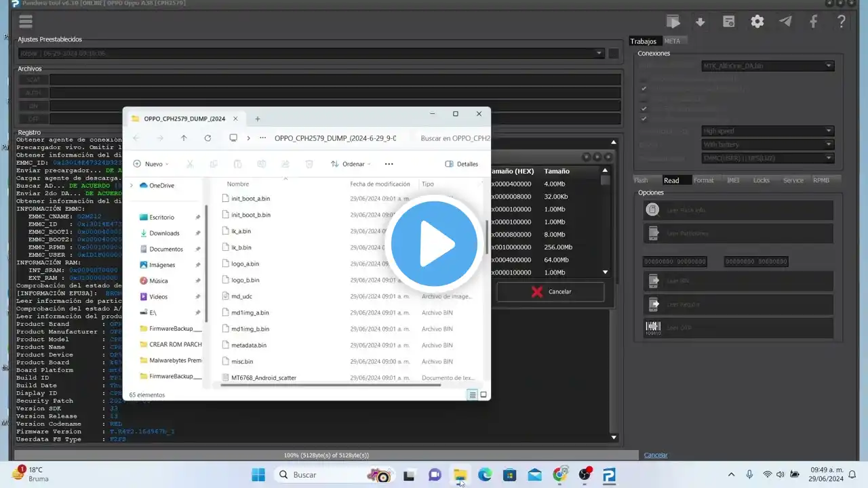868x488 pixels.
Task: Open the Ajustes Preestablecidos dropdown
Action: click(311, 53)
